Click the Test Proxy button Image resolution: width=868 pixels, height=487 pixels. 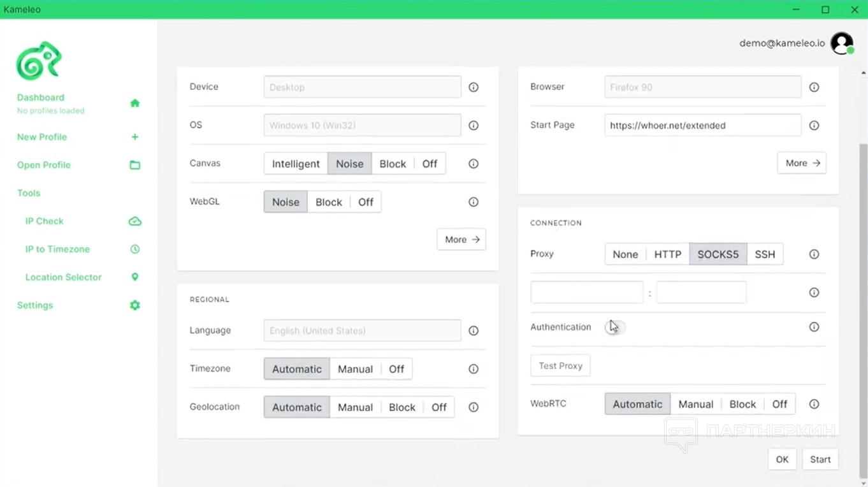point(561,366)
